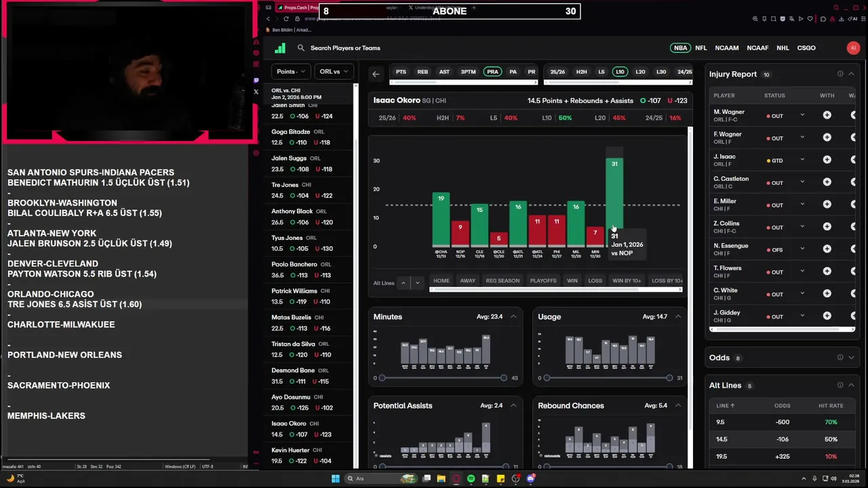
Task: Click the Rebound Chances slider left handle
Action: 547,466
